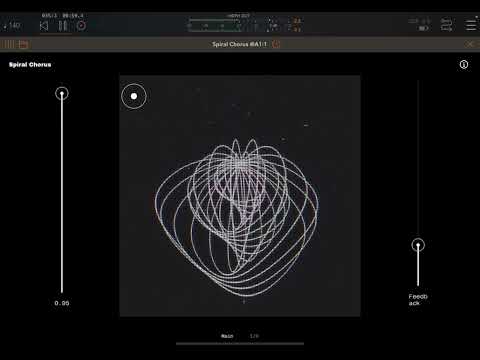Grab the XY pad circular puck
Image resolution: width=480 pixels, height=360 pixels.
(134, 96)
